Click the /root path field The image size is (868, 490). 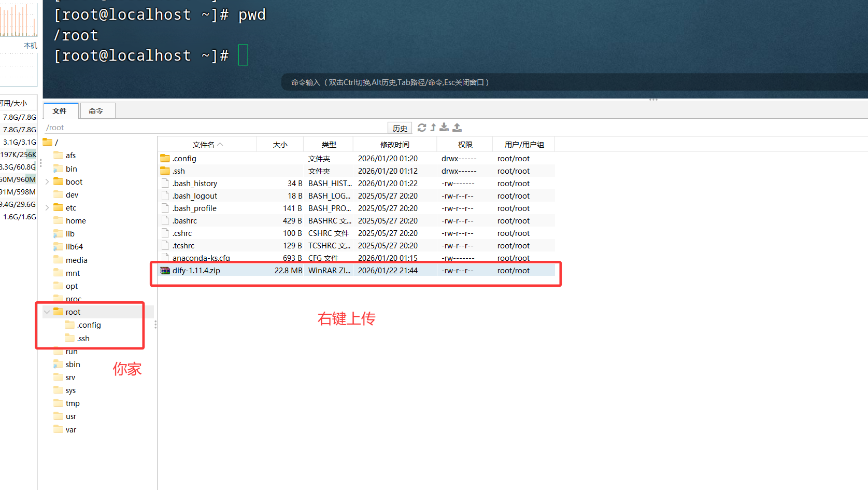[215, 128]
